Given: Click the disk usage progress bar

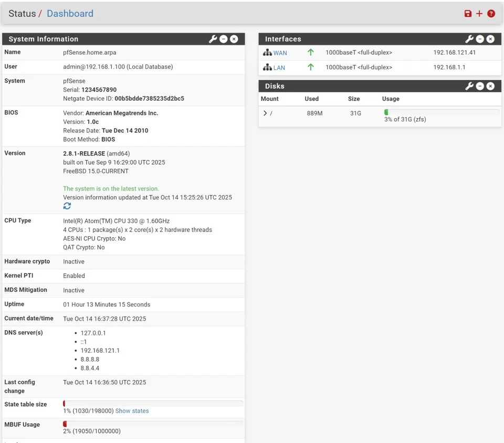Looking at the screenshot, I should coord(442,112).
